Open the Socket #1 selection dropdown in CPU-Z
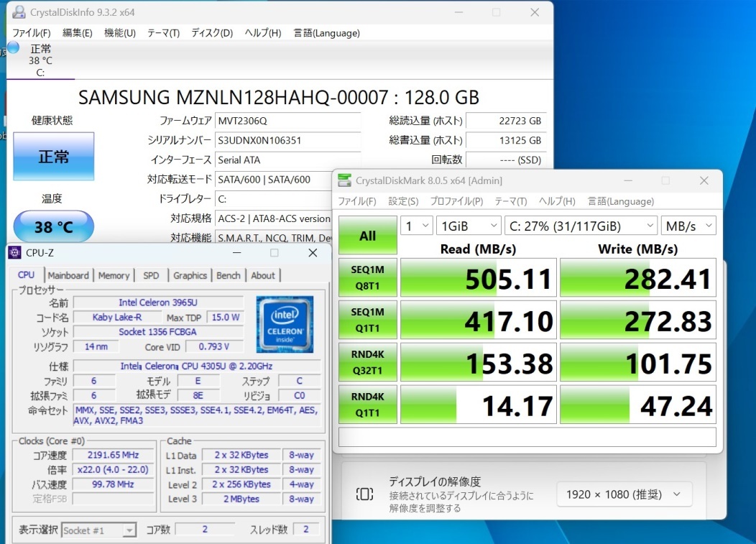756x544 pixels. 98,530
